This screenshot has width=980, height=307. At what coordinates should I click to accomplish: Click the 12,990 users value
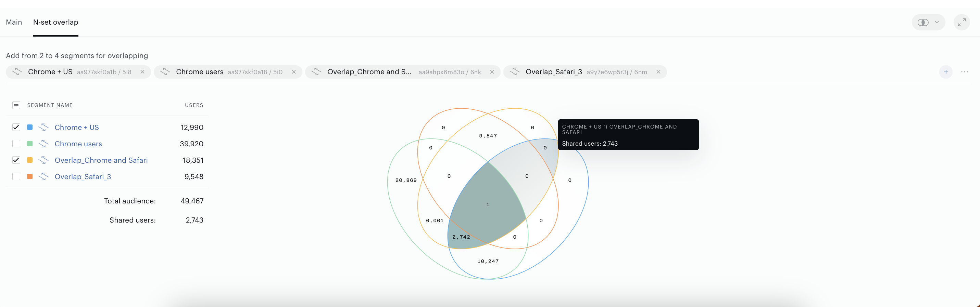pyautogui.click(x=192, y=127)
